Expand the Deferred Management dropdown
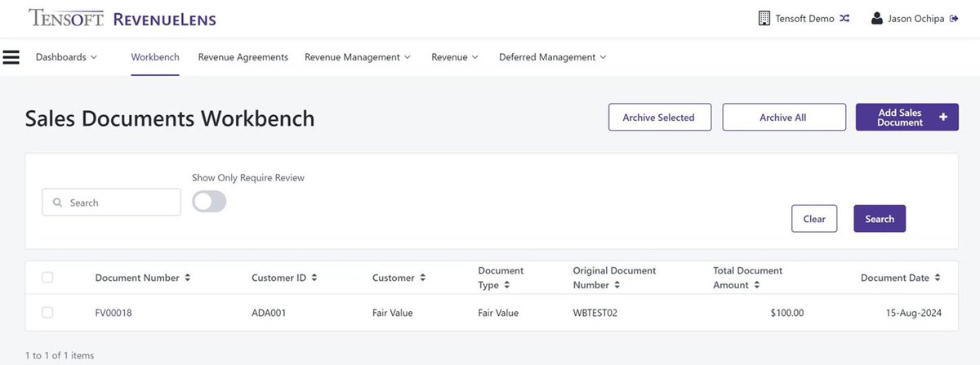Screen dimensions: 980x365 pyautogui.click(x=553, y=57)
